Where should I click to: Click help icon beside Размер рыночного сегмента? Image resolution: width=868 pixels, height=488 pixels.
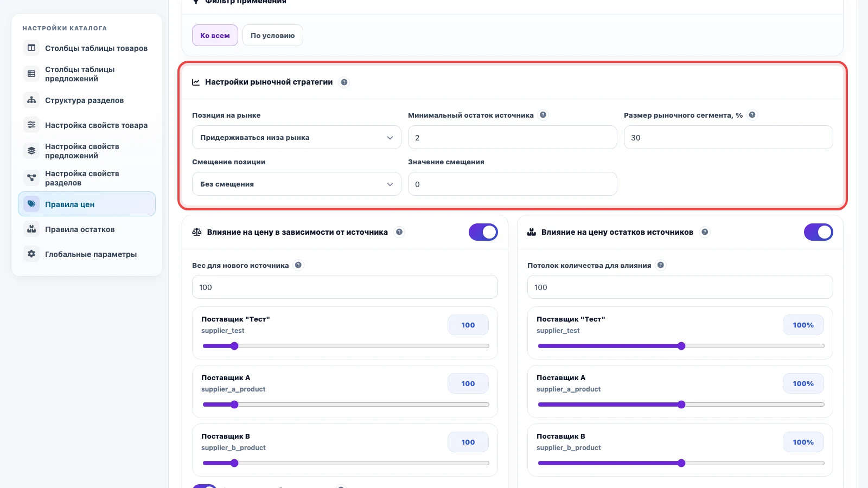[x=752, y=115]
